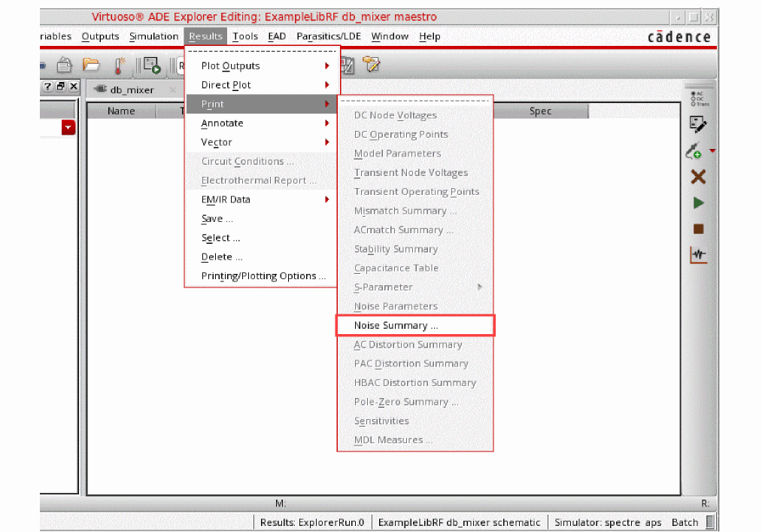Viewport: 762px width, 532px height.
Task: Click the green Run Simulation play icon
Action: tap(698, 202)
